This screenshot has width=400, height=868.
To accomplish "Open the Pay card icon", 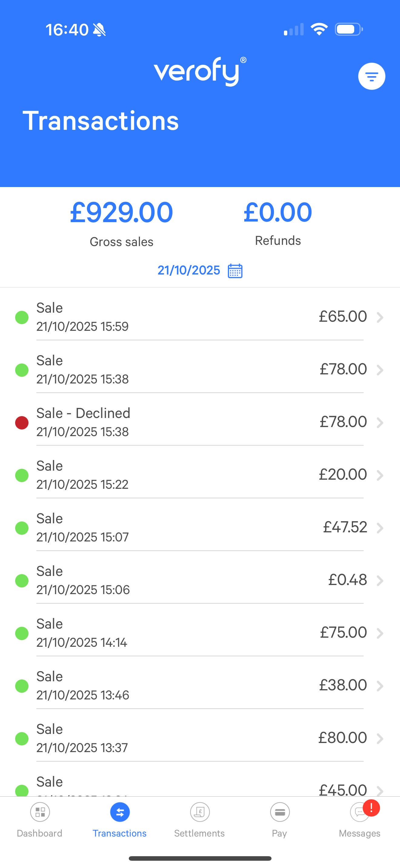I will pyautogui.click(x=280, y=812).
